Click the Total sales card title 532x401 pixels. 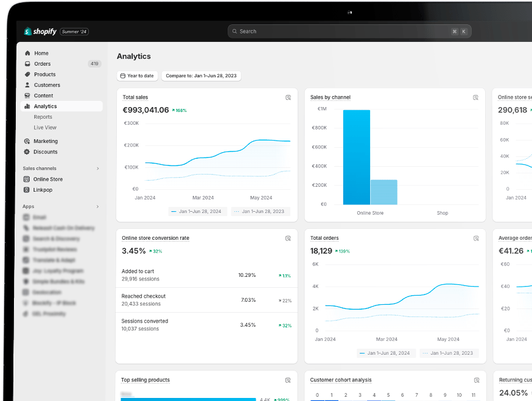135,97
